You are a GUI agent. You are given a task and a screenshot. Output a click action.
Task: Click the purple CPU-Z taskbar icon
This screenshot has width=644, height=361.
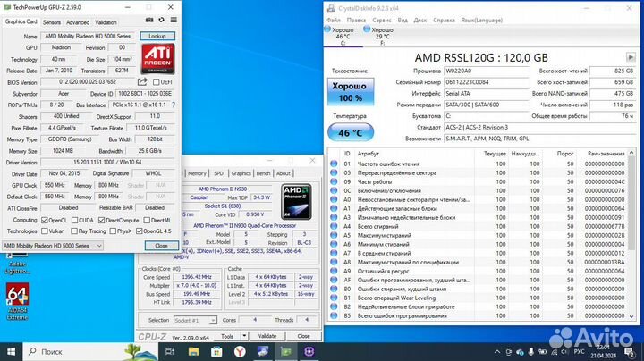click(309, 351)
